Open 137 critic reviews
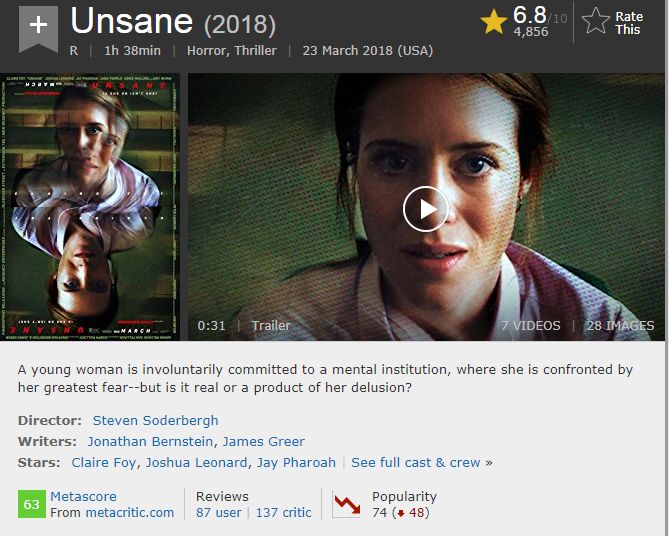Image resolution: width=669 pixels, height=536 pixels. (x=283, y=512)
